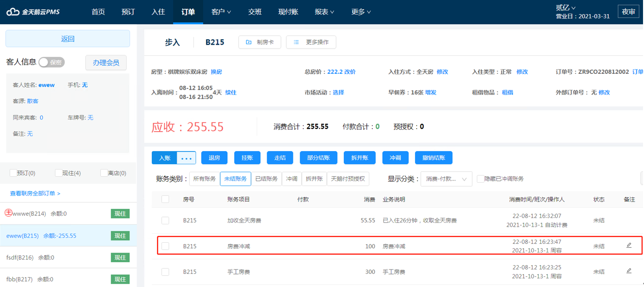This screenshot has height=287, width=644.
Task: Tick the select-all checkbox in table header
Action: point(165,199)
